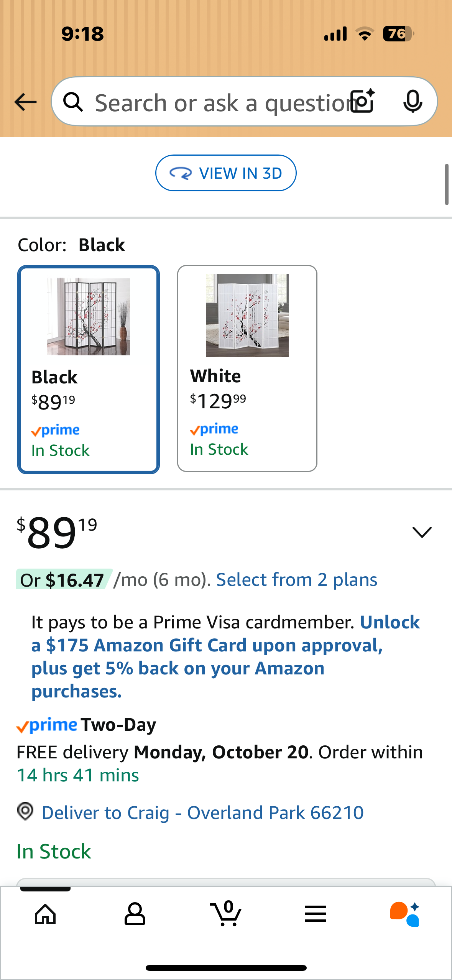Change delivery address to Craig - Overland Park

(x=202, y=813)
